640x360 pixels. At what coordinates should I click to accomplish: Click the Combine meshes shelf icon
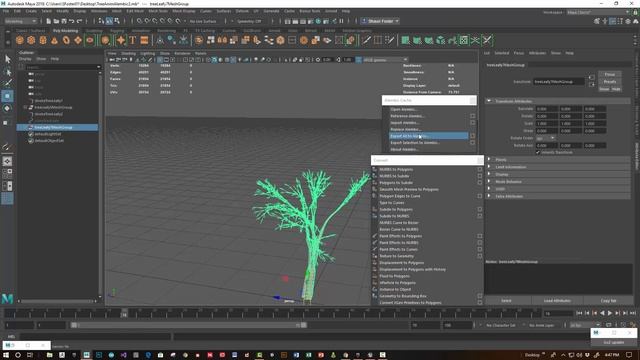click(x=199, y=40)
